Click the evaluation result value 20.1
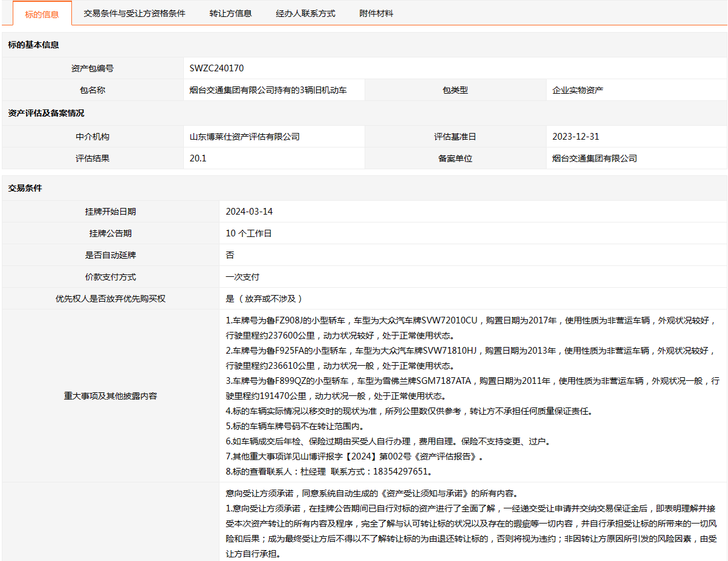 pyautogui.click(x=198, y=158)
